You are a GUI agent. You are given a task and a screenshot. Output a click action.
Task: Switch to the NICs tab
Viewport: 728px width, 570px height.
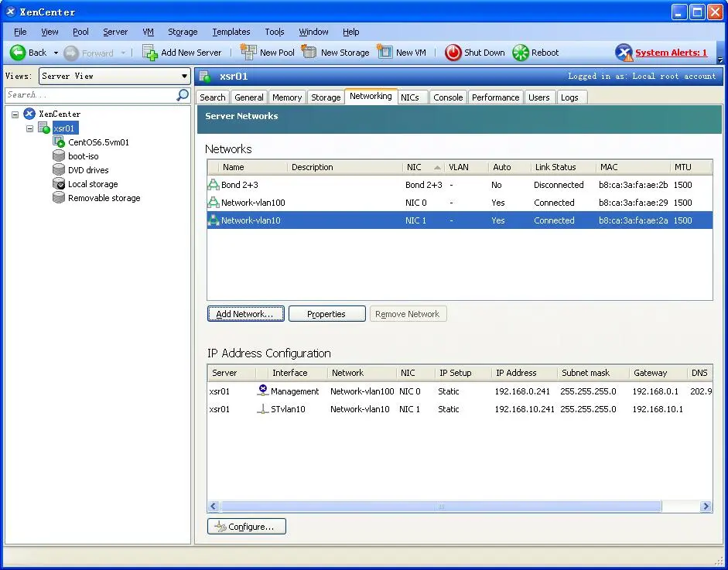pos(409,97)
